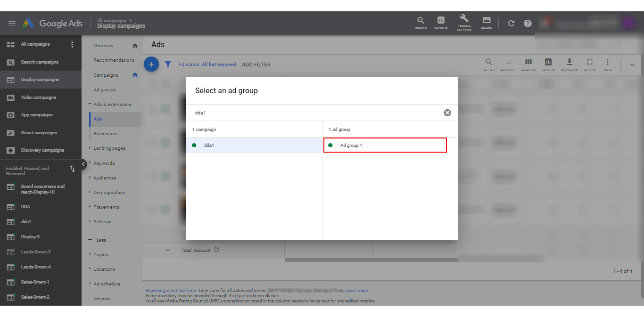Open the Ad groups page
Viewport: 644px width, 317px height.
click(104, 90)
